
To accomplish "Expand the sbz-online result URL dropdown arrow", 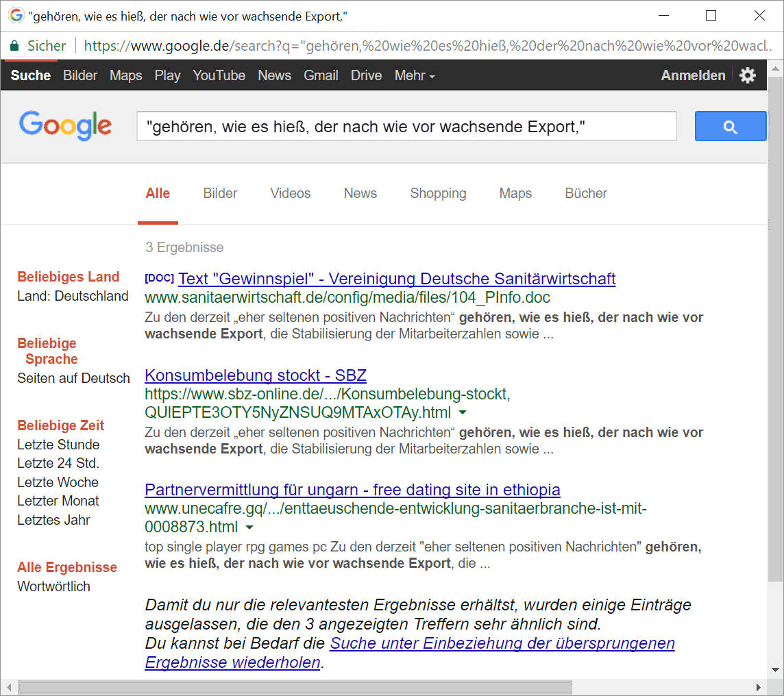I will coord(463,412).
